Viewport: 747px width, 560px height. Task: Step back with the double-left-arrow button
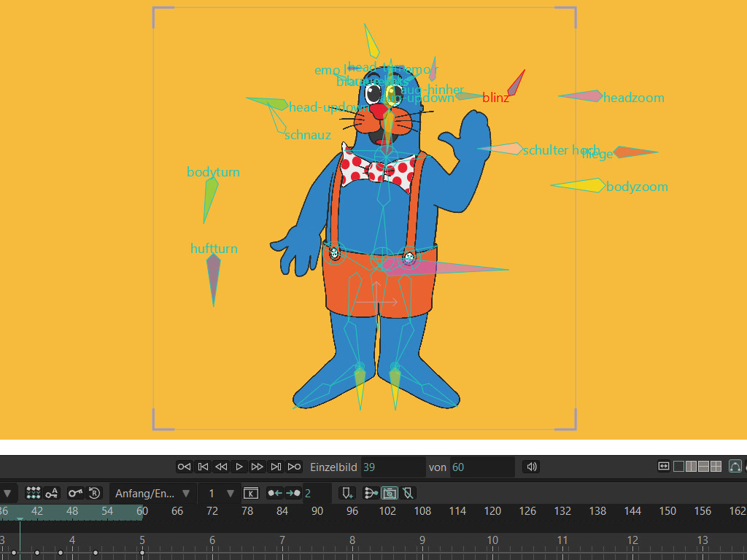[221, 467]
